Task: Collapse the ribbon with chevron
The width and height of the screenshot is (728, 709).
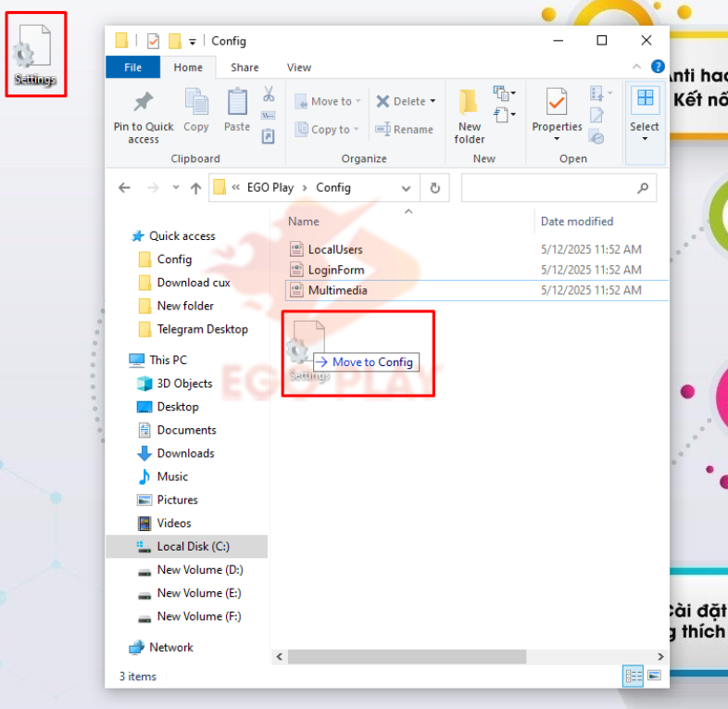Action: tap(636, 67)
